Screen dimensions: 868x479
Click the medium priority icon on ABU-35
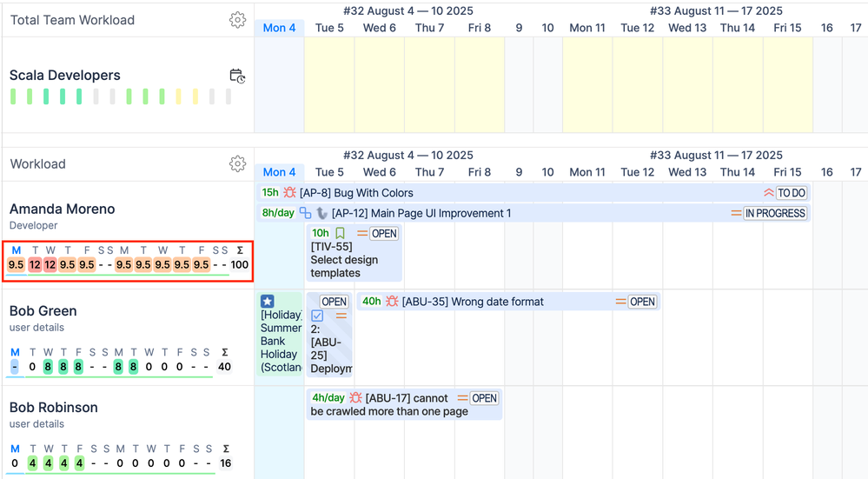tap(621, 302)
